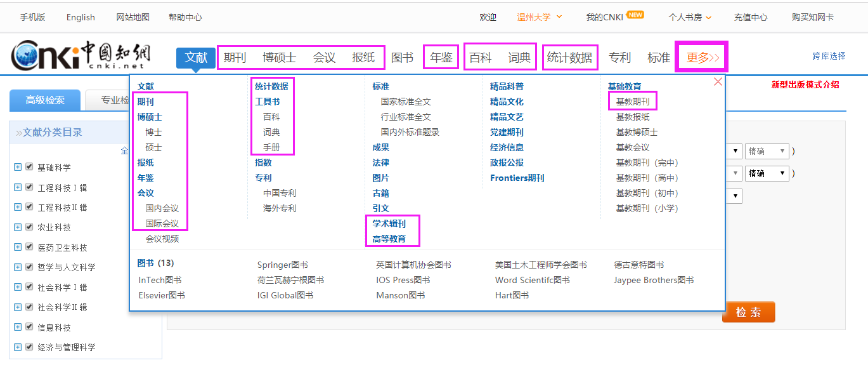
Task: Open the 年鉴 navigation tab
Action: 441,58
